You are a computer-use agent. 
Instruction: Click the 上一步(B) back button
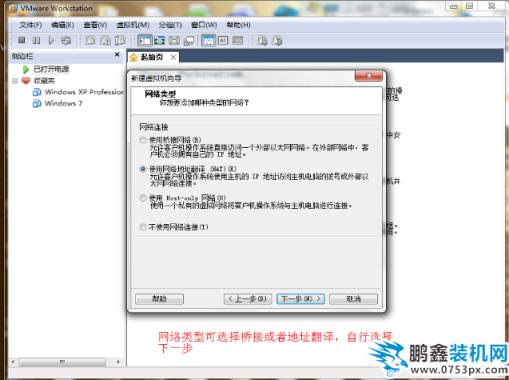click(x=248, y=299)
